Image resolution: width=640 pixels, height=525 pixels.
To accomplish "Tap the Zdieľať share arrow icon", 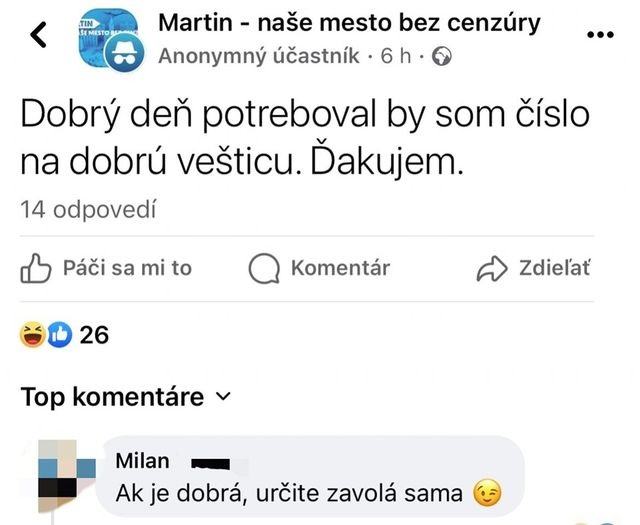I will [x=493, y=268].
